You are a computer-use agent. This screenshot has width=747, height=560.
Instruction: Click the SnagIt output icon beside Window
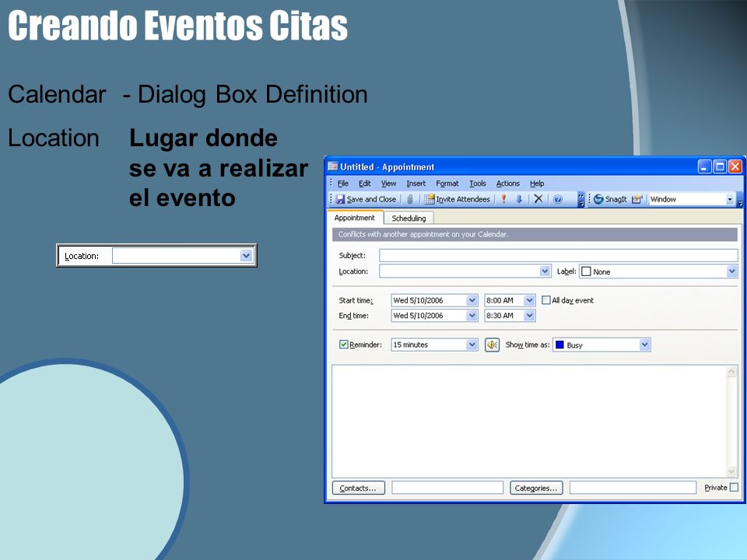[637, 199]
